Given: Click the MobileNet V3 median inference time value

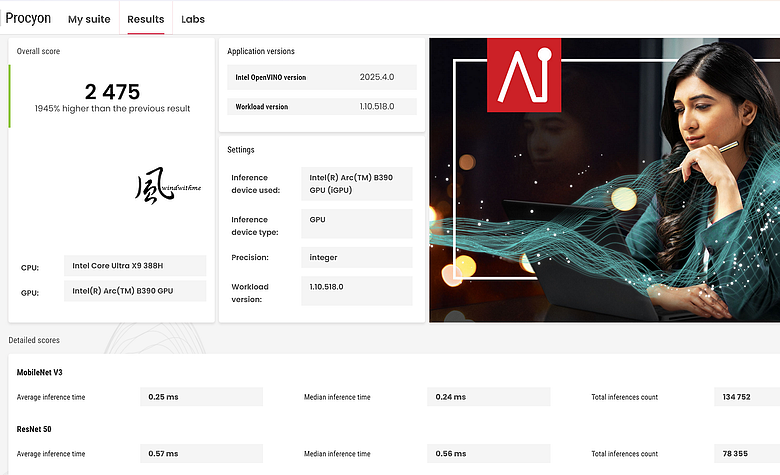Looking at the screenshot, I should (x=488, y=397).
